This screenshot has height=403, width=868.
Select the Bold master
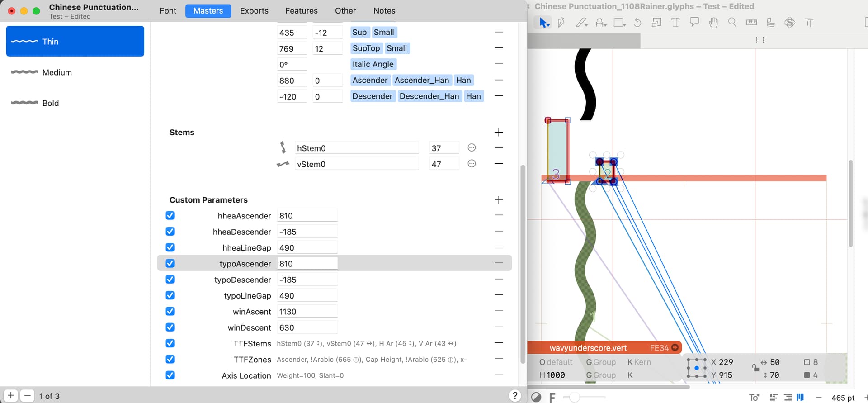(51, 103)
